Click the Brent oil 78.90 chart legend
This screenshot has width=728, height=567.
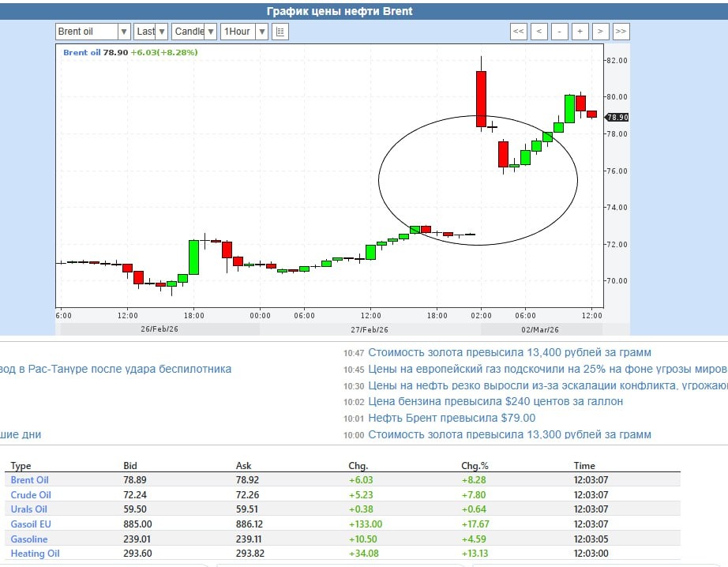[130, 52]
